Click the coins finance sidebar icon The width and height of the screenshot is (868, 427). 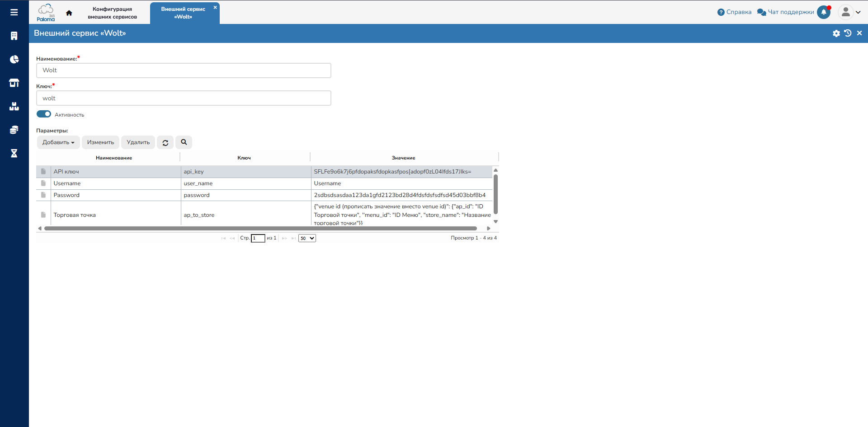(14, 130)
